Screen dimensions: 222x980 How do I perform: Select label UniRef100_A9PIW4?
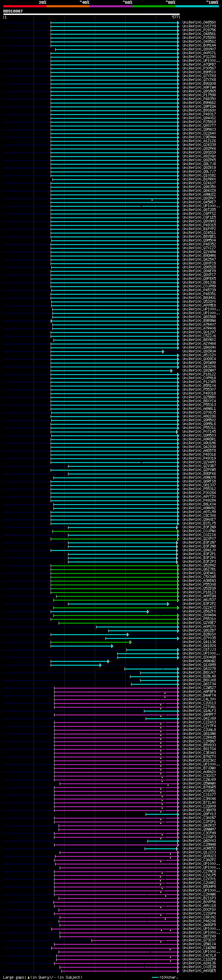[x=199, y=87]
